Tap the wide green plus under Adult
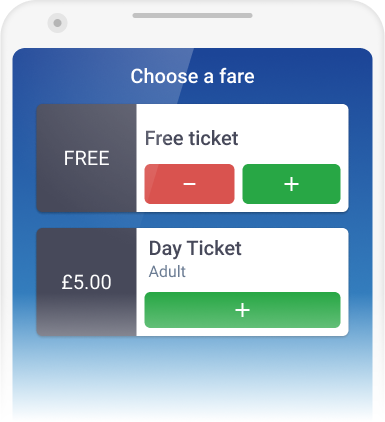Viewport: 385px width, 422px height. click(x=242, y=310)
